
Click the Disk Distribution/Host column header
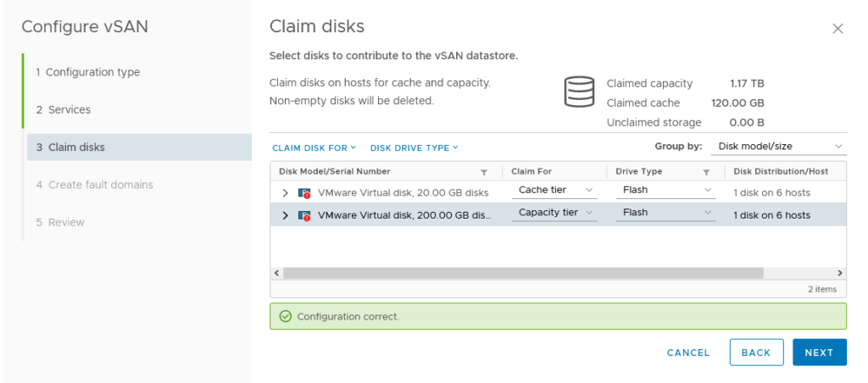click(x=781, y=171)
